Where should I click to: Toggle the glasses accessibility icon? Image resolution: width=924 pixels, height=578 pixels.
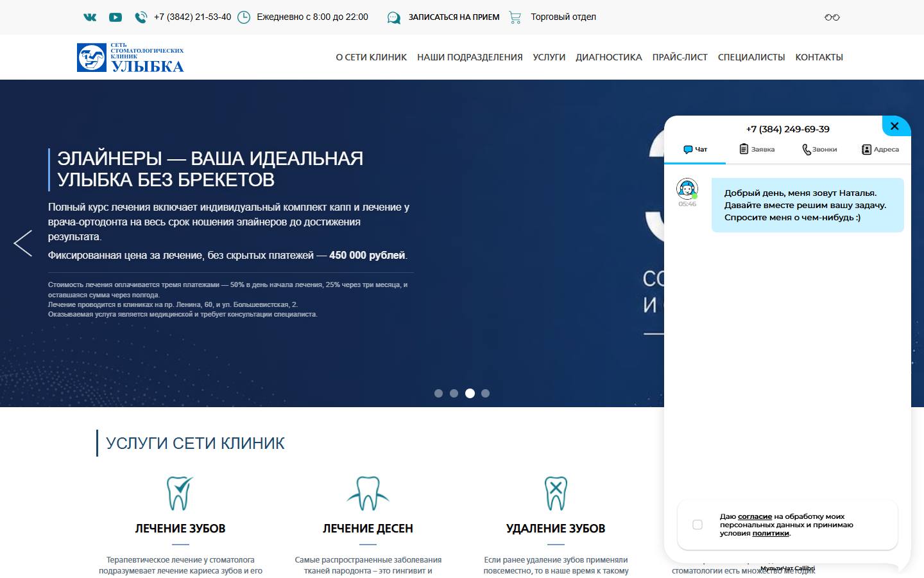pyautogui.click(x=832, y=17)
